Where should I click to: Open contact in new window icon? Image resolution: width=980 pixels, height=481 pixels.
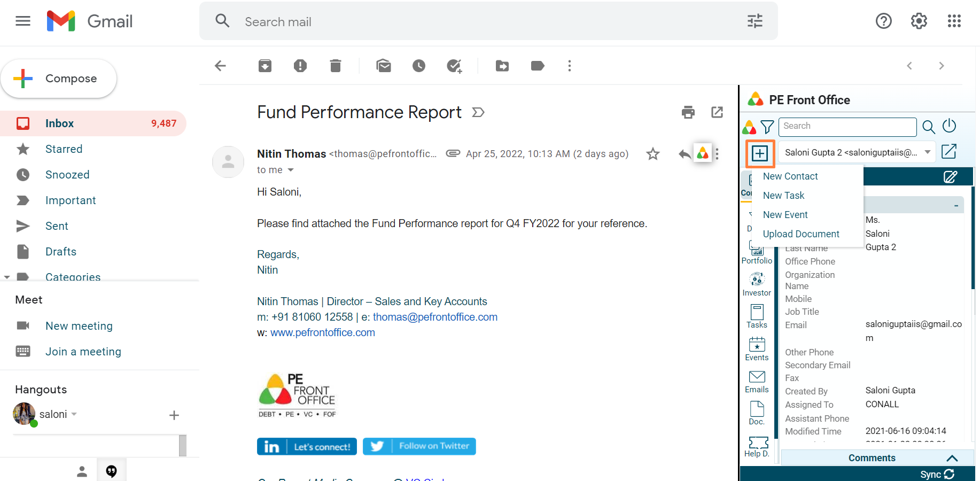(949, 152)
